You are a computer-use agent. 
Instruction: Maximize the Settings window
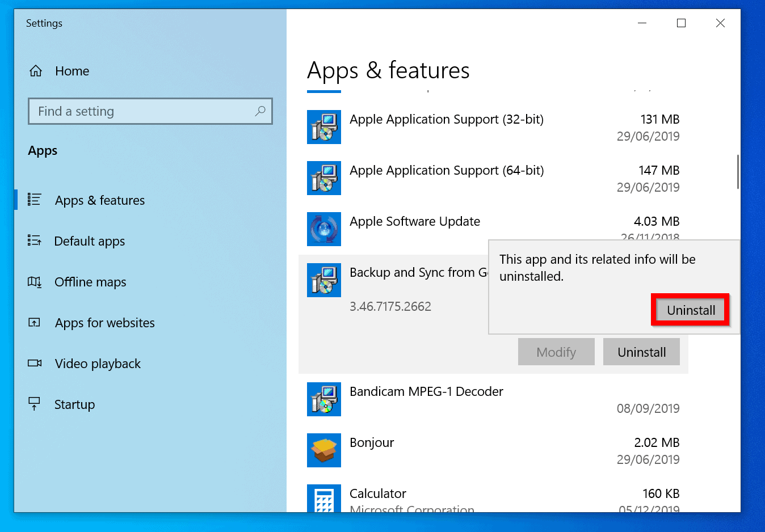[681, 23]
